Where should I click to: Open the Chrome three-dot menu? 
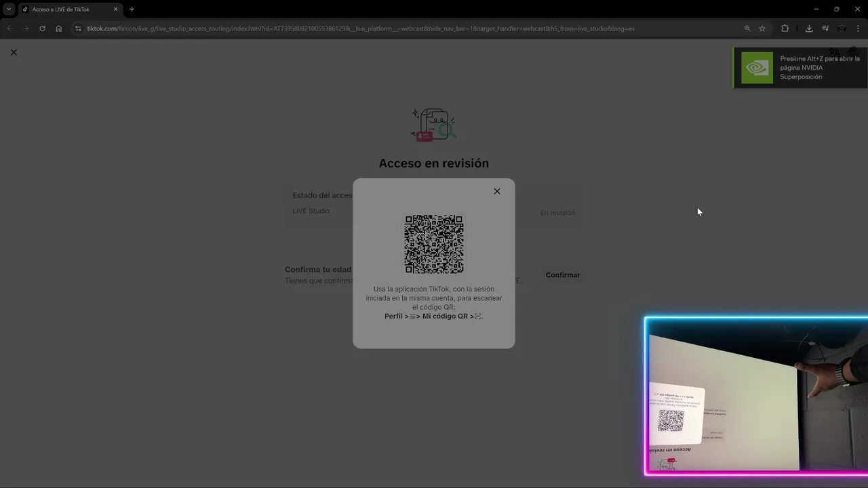859,28
